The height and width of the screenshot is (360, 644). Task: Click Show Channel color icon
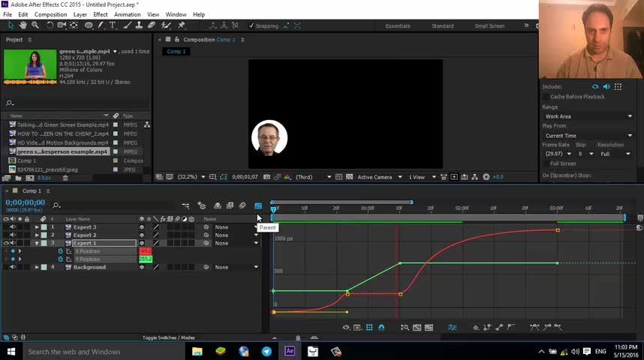point(287,177)
